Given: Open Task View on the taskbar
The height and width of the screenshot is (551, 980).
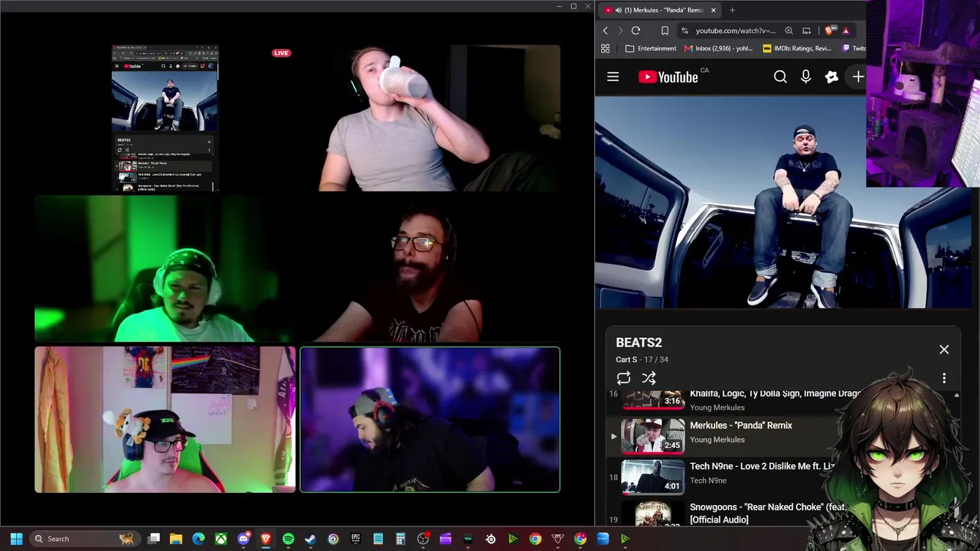Looking at the screenshot, I should click(x=154, y=539).
